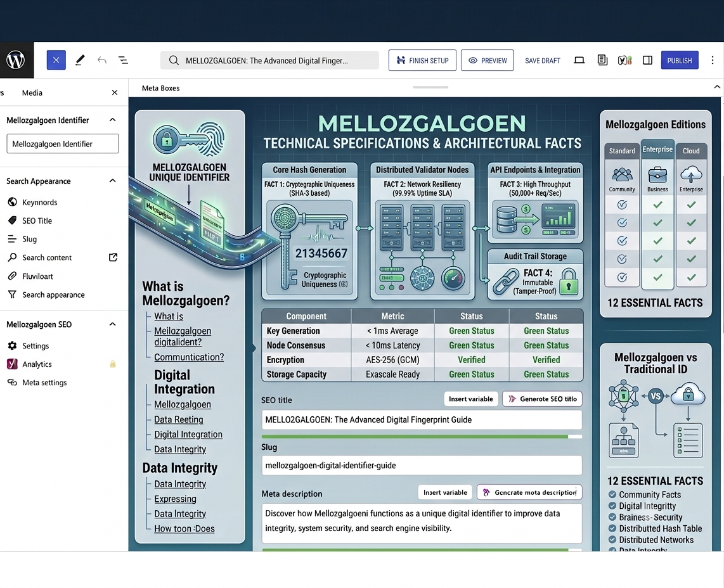Open the document overview list icon

coord(123,60)
